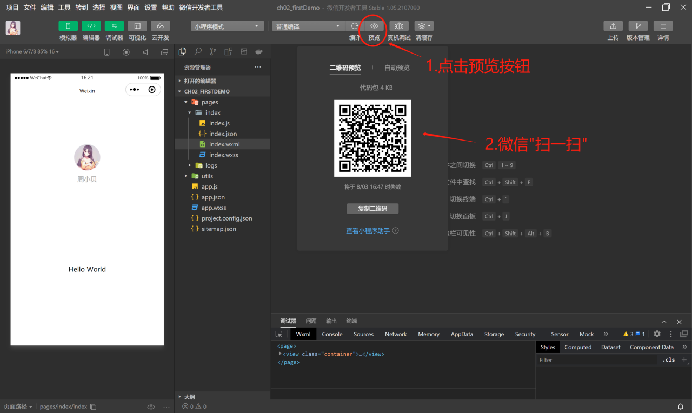Open index.json in the file tree
The width and height of the screenshot is (693, 414).
pos(223,134)
